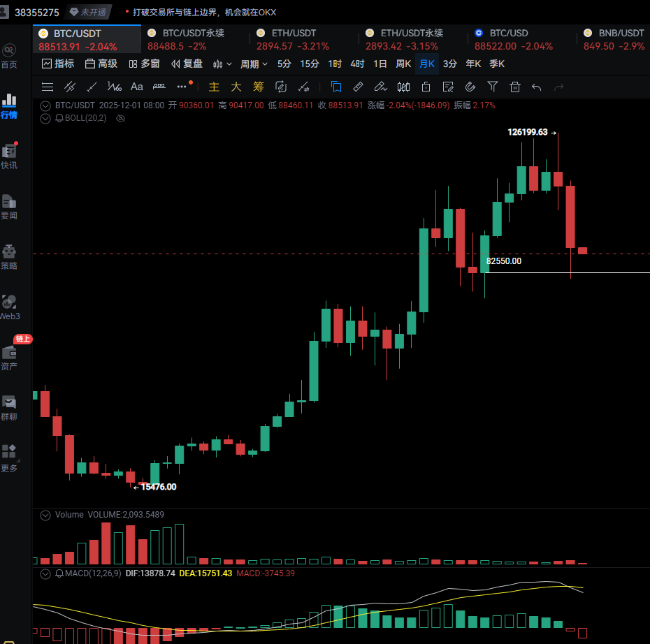650x644 pixels.
Task: Open the 资产 assets wallet icon
Action: [9, 356]
